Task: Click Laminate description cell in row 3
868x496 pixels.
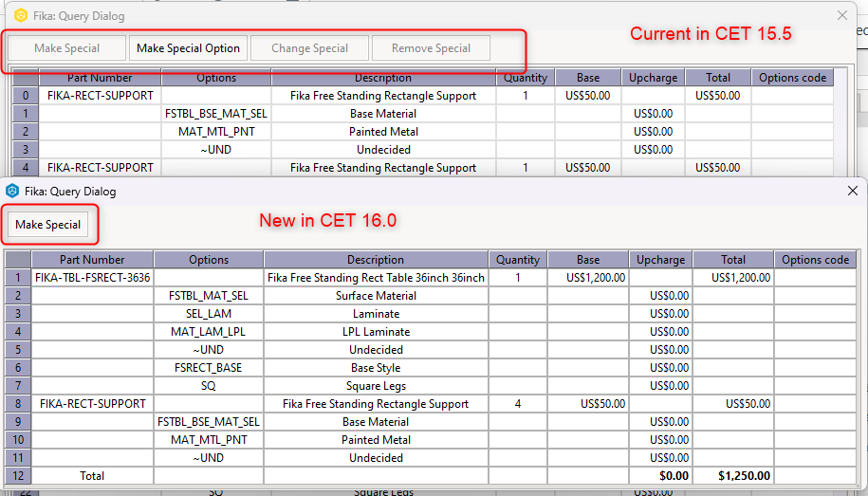Action: [376, 313]
